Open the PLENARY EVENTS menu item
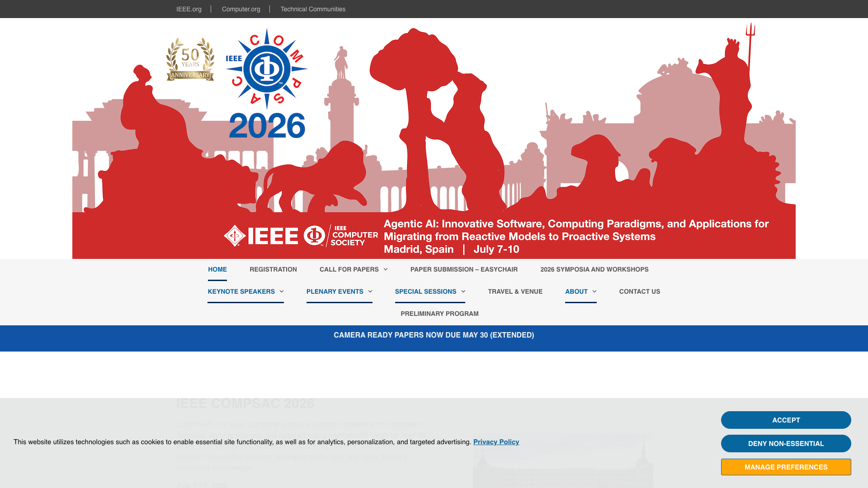 (335, 291)
